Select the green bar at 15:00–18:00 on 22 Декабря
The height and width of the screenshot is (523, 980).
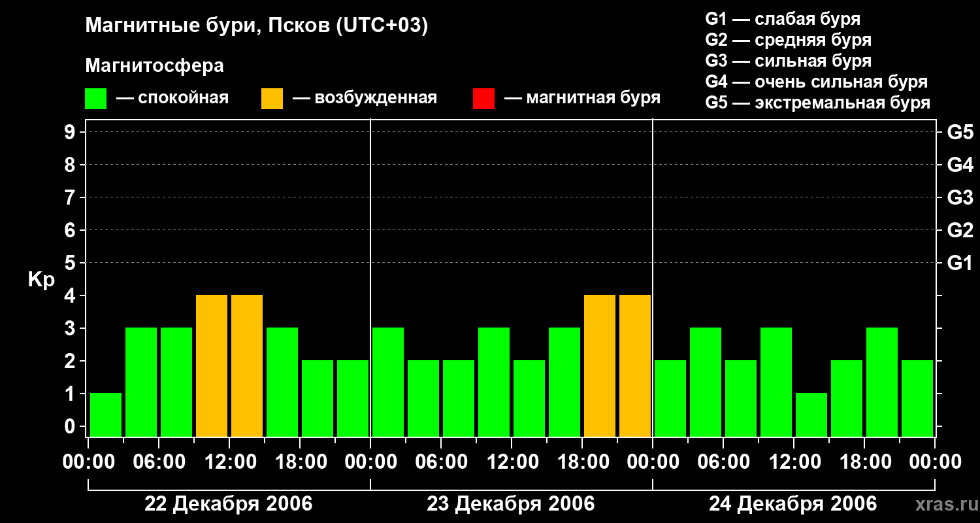tap(282, 382)
